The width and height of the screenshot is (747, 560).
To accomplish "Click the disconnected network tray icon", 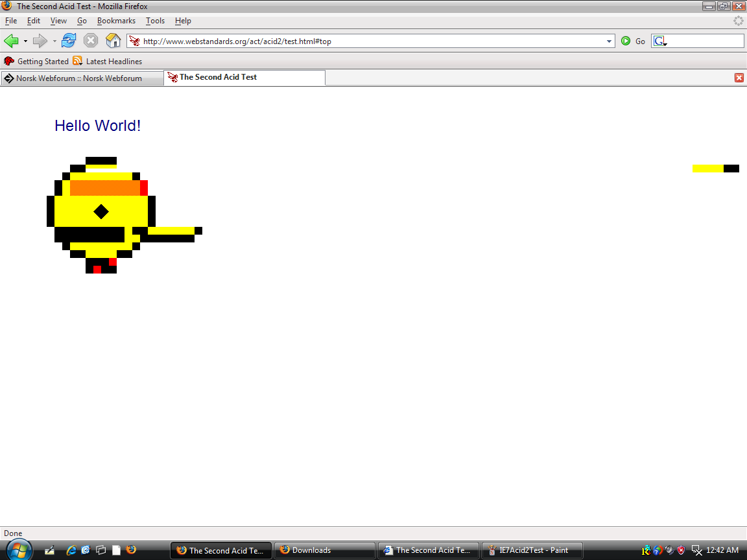I will click(696, 550).
